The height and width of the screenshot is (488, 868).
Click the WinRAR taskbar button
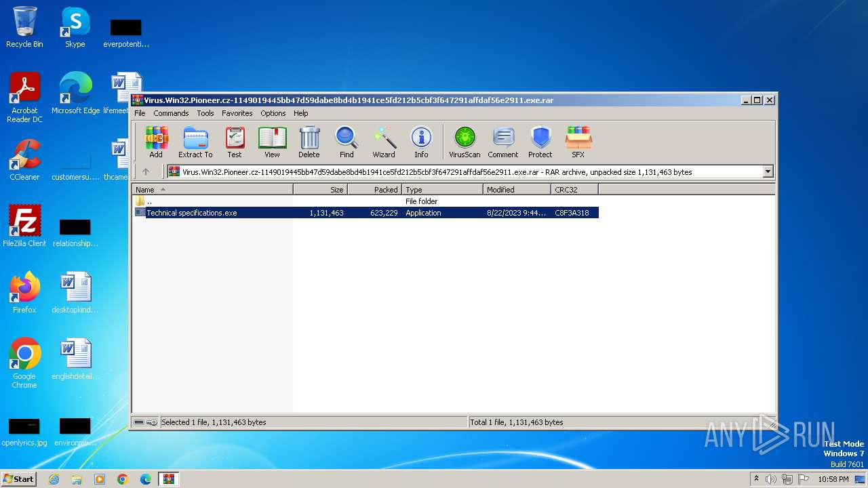(168, 479)
